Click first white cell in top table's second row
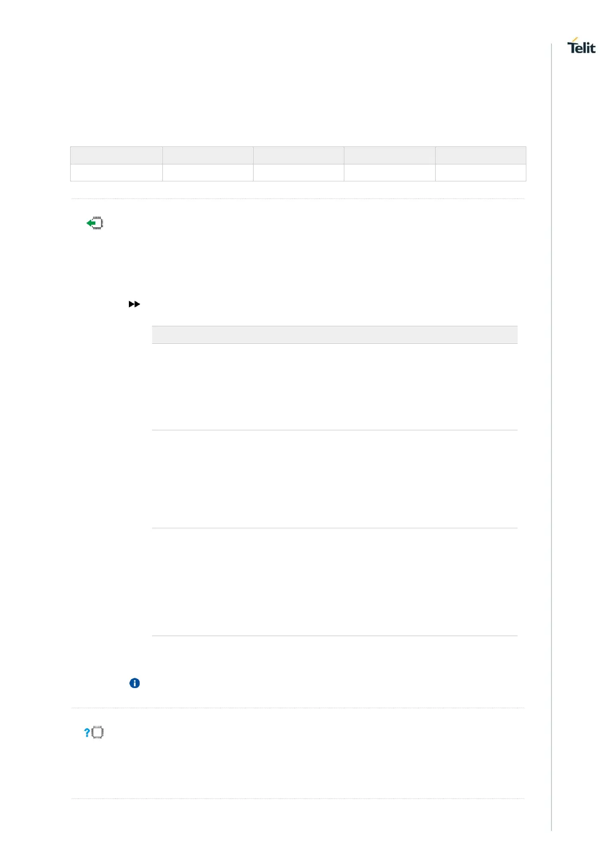Image resolution: width=614 pixels, height=868 pixels. pos(116,173)
